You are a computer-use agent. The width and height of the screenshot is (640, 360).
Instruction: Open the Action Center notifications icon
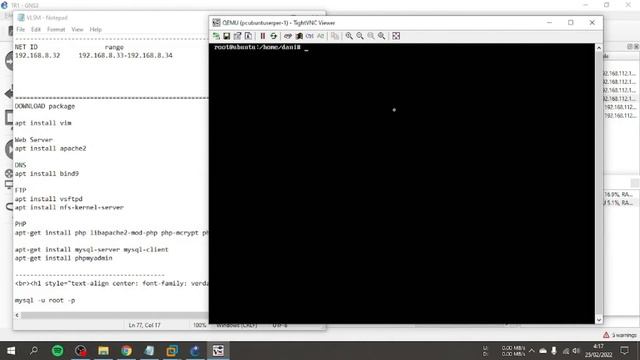(624, 351)
